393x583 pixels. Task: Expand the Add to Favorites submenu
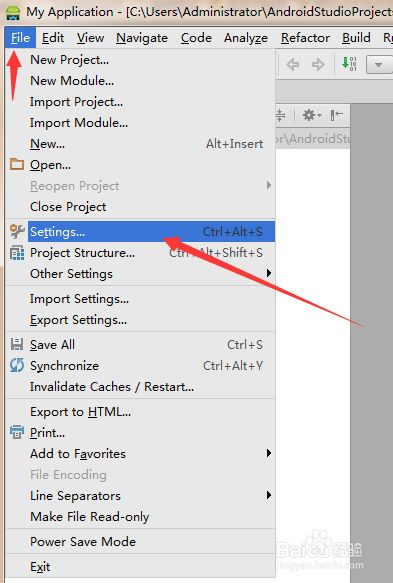(269, 453)
